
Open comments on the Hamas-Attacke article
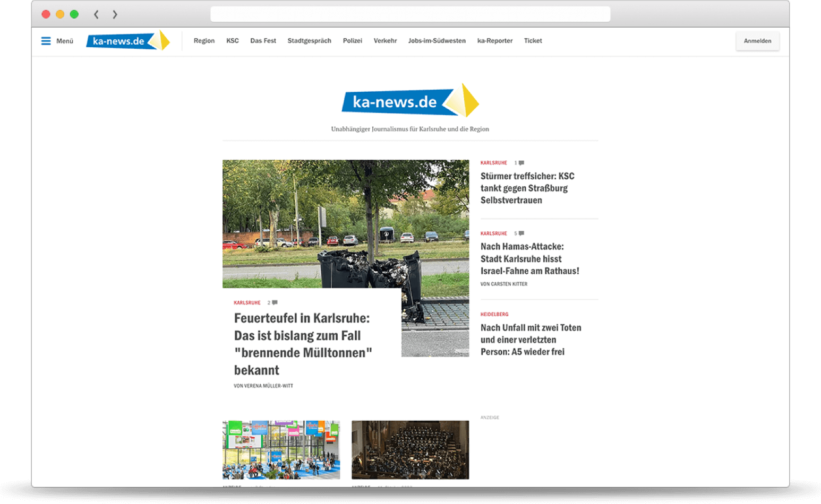pos(520,233)
